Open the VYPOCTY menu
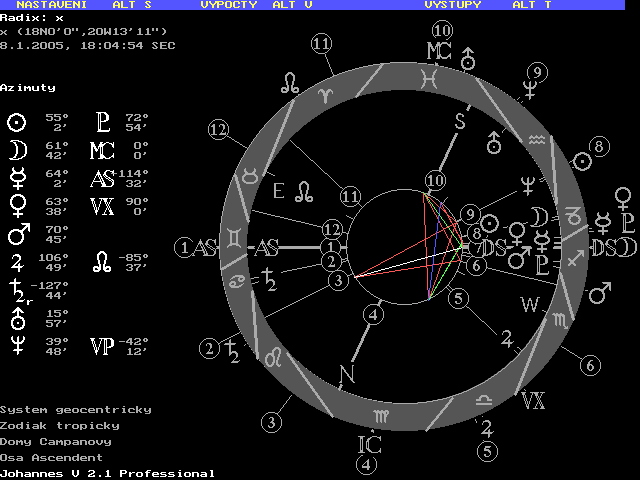The width and height of the screenshot is (640, 480). (229, 5)
